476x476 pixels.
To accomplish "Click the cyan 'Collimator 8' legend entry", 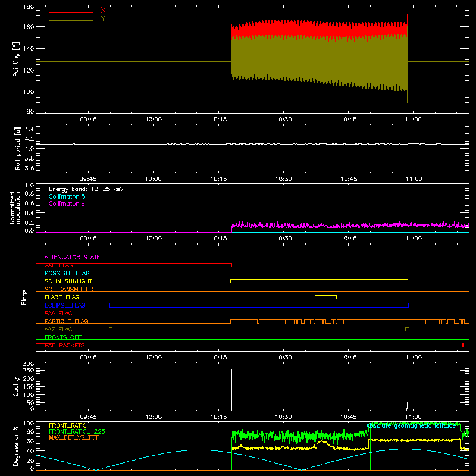I will click(67, 196).
